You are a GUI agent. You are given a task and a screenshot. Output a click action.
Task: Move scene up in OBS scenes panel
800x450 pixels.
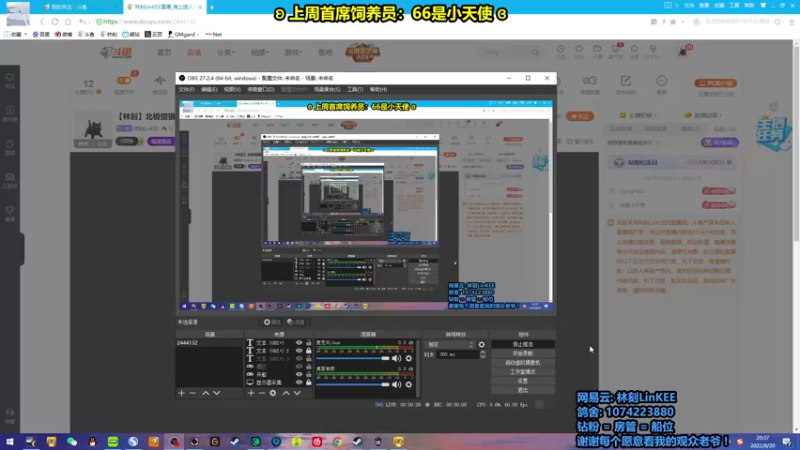click(x=206, y=393)
